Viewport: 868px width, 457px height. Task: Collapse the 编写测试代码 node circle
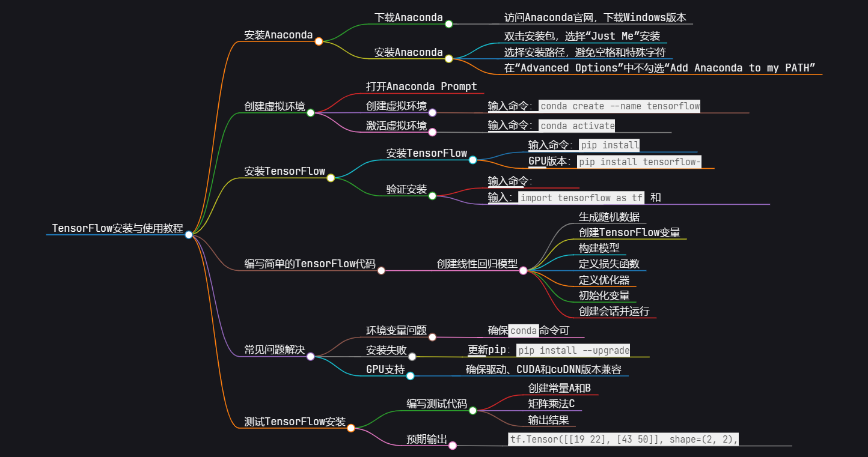coord(472,411)
